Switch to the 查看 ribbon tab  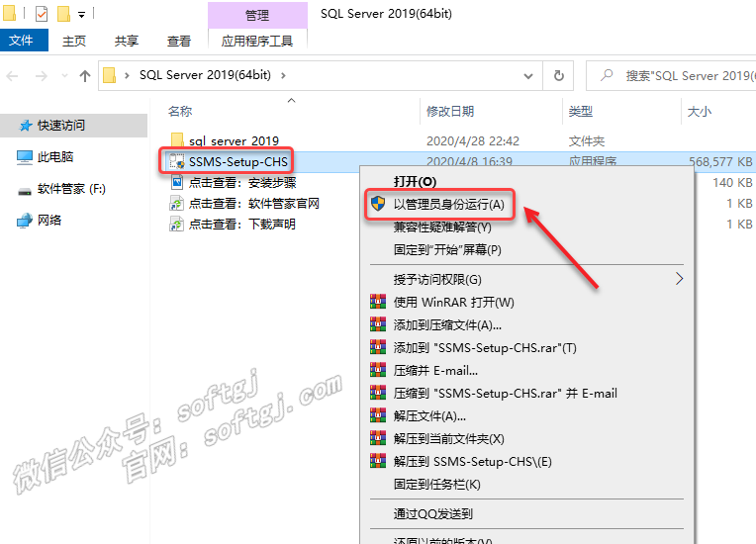pos(179,41)
